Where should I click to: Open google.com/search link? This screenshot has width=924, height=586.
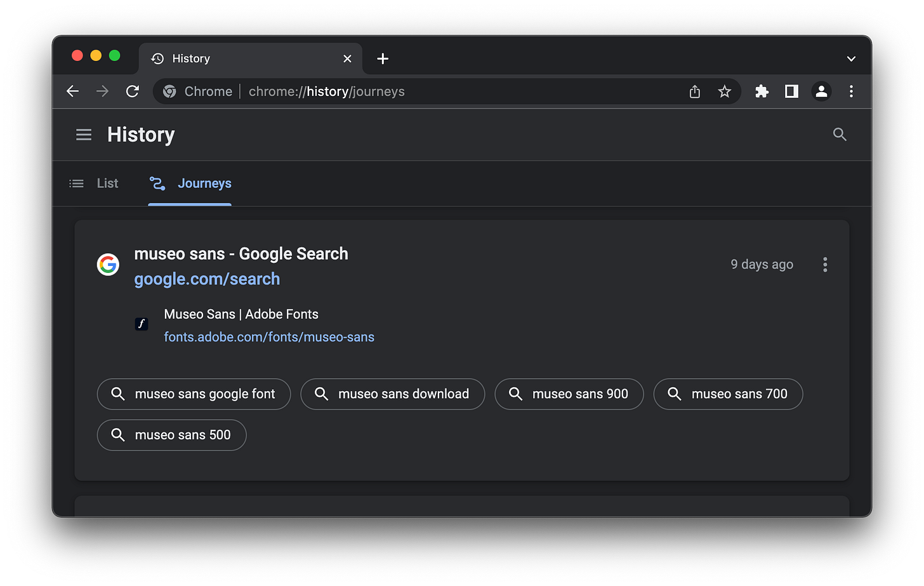pos(207,279)
